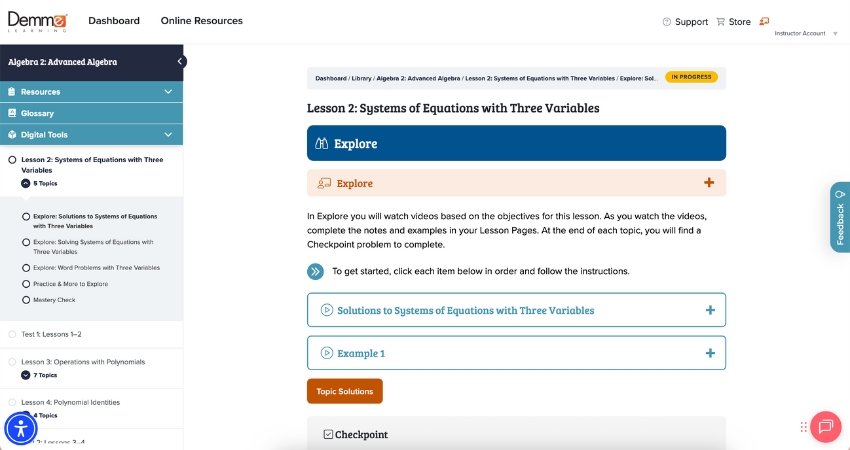Expand the Example 1 accordion

[x=710, y=353]
